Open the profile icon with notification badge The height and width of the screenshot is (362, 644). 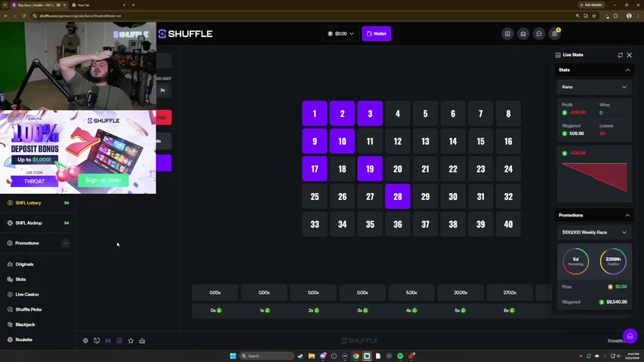555,34
